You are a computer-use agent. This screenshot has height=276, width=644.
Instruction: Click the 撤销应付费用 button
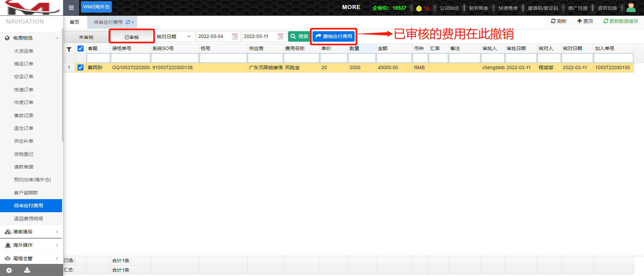point(334,36)
